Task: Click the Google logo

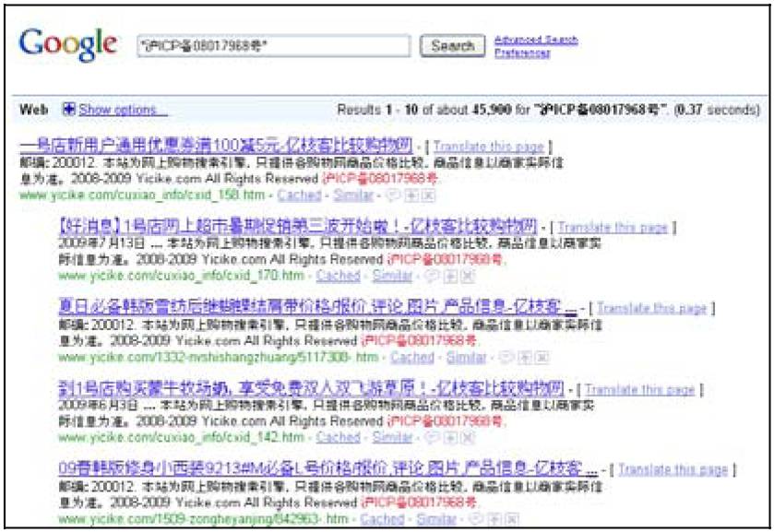Action: [68, 44]
